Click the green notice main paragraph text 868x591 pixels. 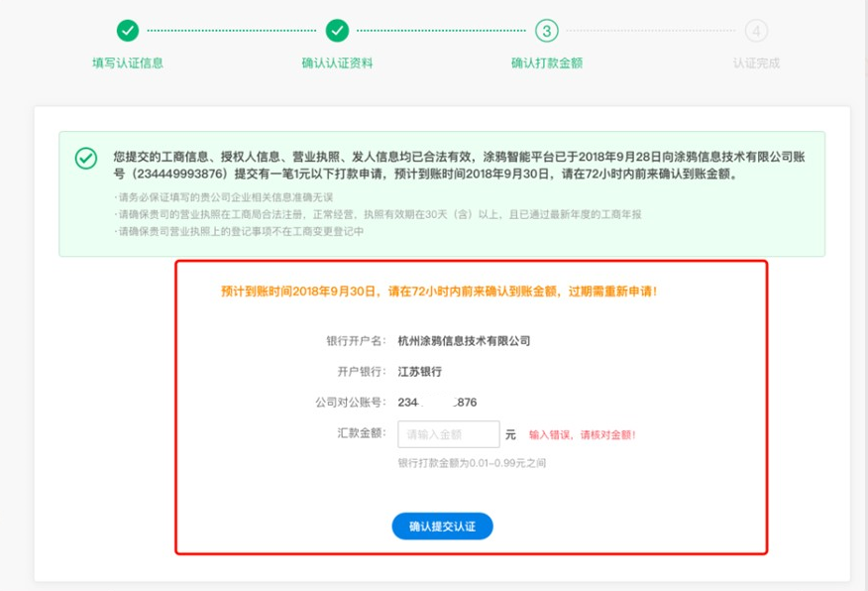[x=459, y=165]
